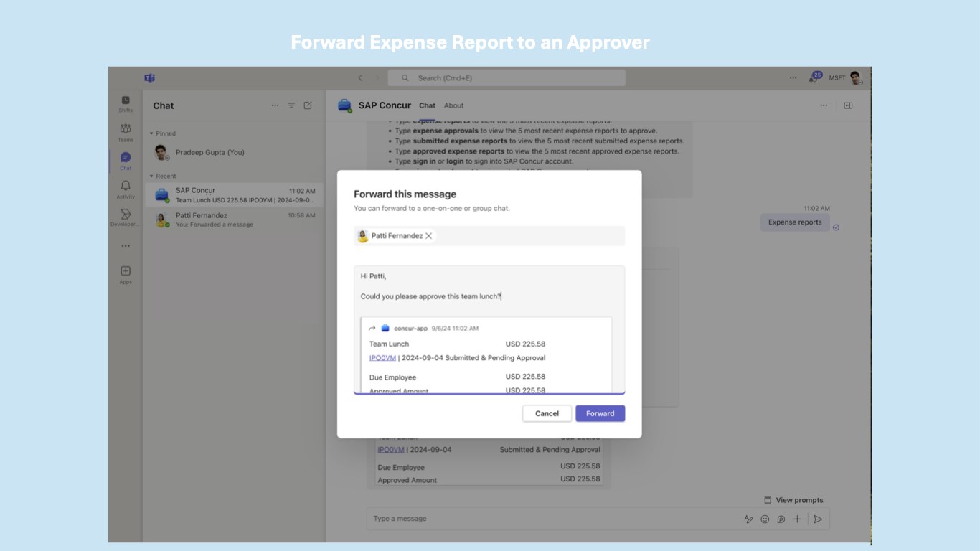Open format options in message box
This screenshot has width=980, height=551.
coord(748,519)
